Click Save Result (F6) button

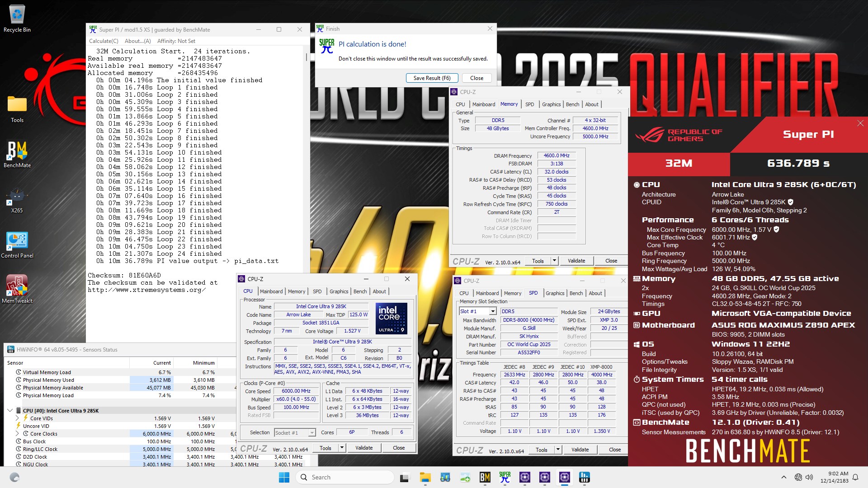(x=432, y=78)
